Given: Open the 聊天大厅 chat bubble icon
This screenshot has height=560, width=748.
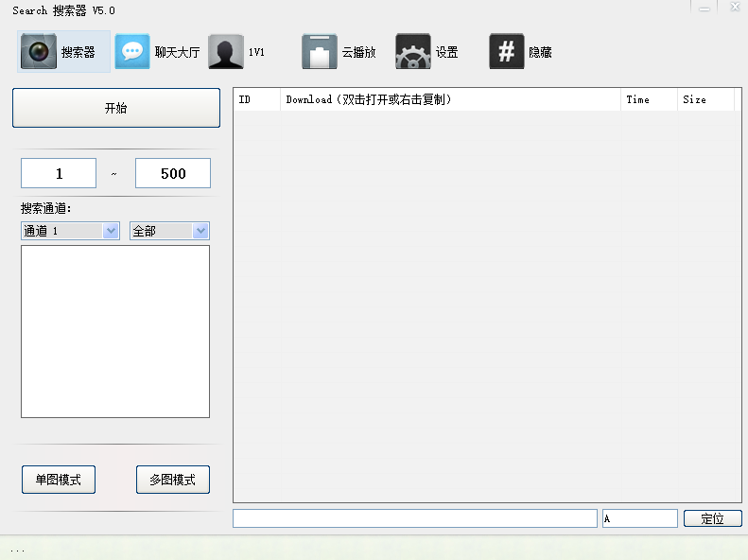Looking at the screenshot, I should pyautogui.click(x=132, y=51).
